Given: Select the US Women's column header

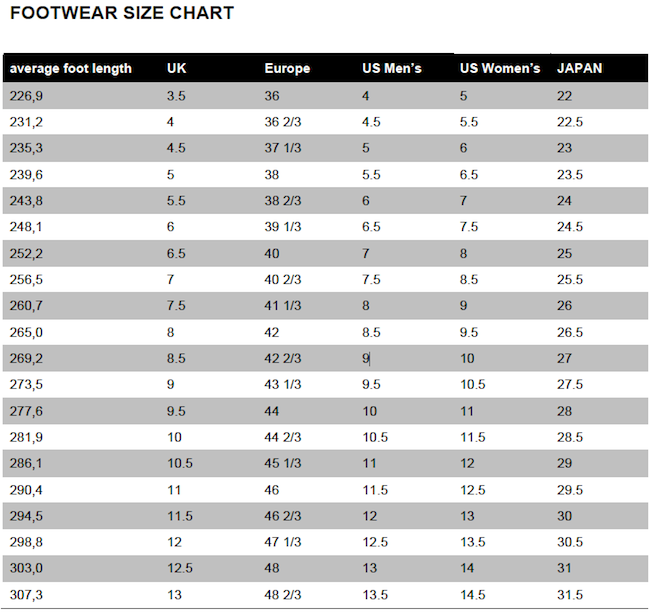Looking at the screenshot, I should pos(500,68).
